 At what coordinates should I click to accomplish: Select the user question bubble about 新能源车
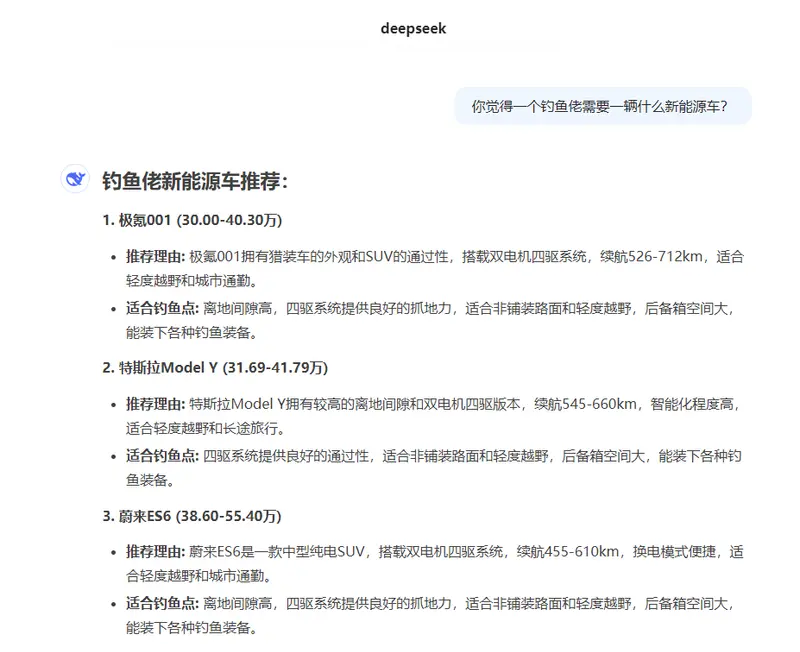click(x=603, y=106)
